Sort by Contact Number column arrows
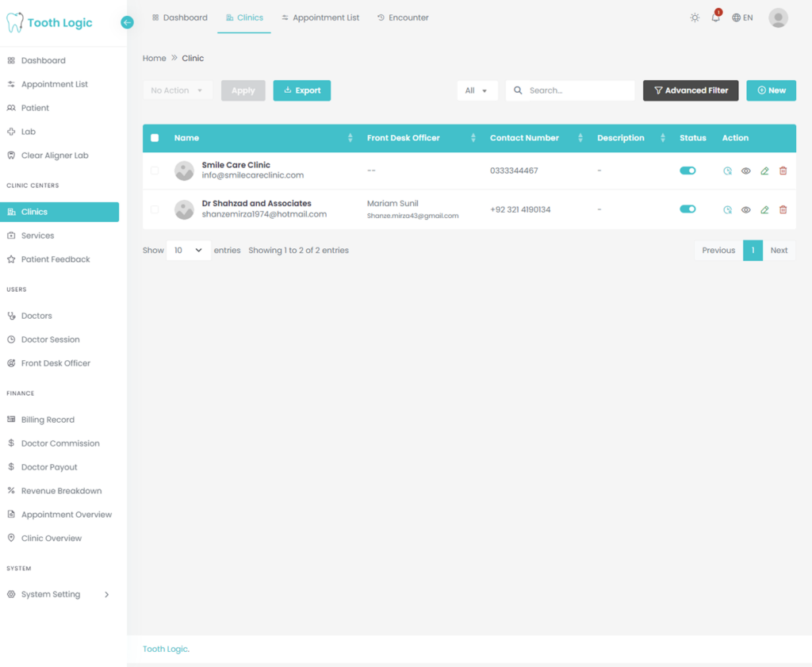Viewport: 812px width, 667px height. (x=580, y=138)
